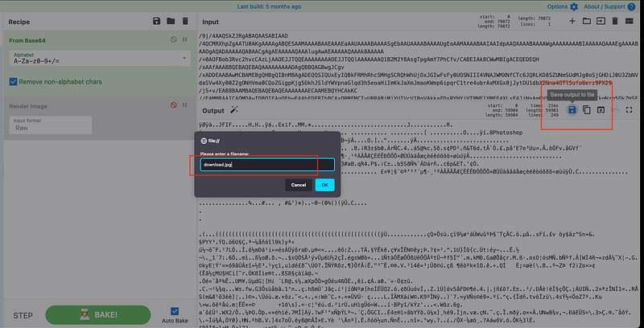Cancel the filename dialog

(x=299, y=185)
